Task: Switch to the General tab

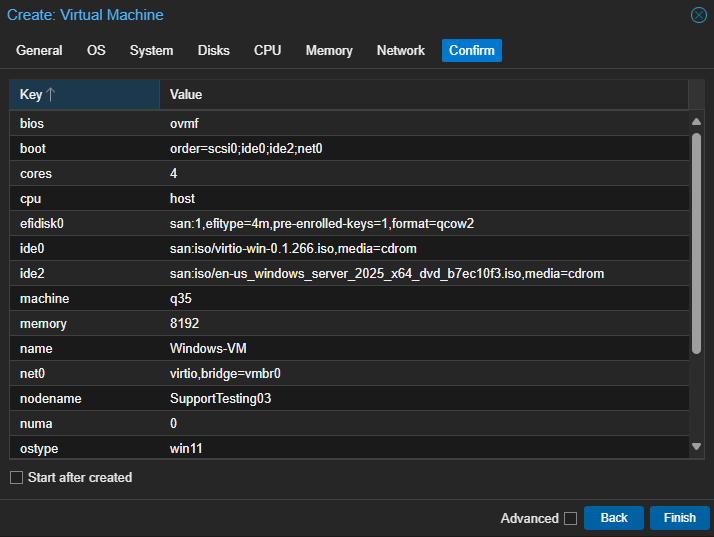Action: pos(39,50)
